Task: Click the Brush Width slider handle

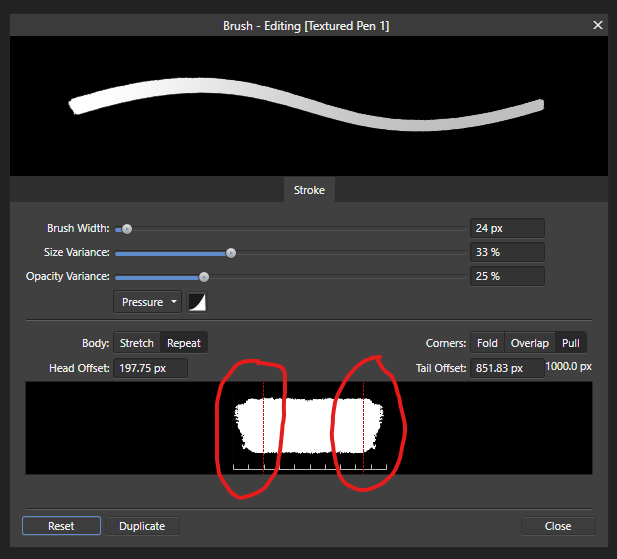Action: [x=127, y=229]
